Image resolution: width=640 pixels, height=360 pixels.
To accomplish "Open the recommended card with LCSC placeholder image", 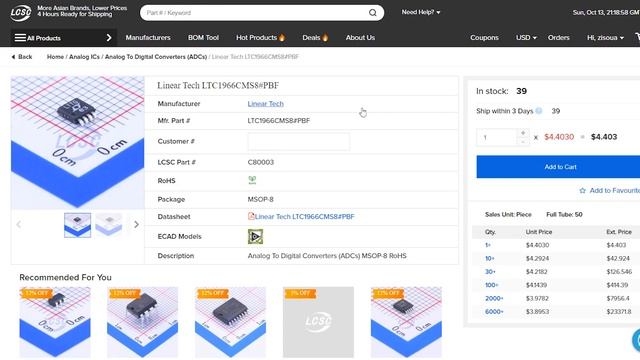I will [x=318, y=322].
